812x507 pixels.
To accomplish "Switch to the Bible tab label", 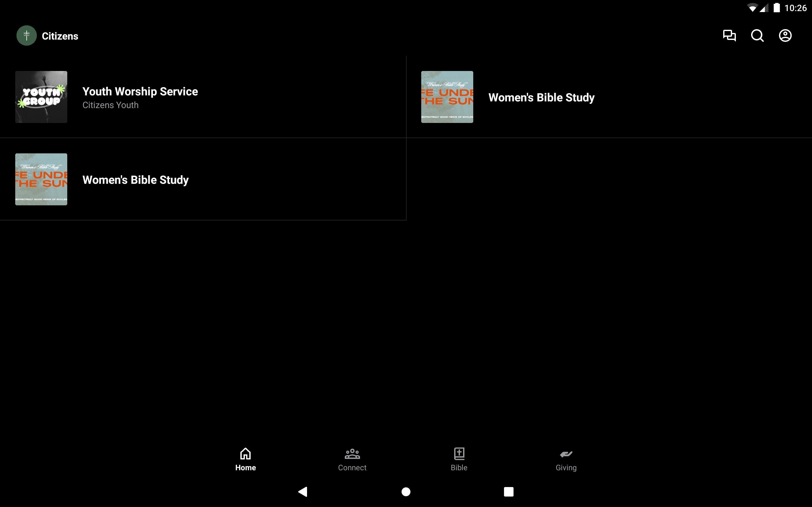I will click(x=459, y=468).
